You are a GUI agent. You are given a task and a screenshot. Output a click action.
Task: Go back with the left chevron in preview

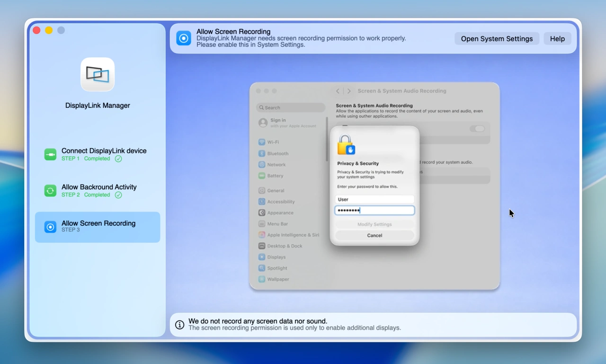pos(338,91)
